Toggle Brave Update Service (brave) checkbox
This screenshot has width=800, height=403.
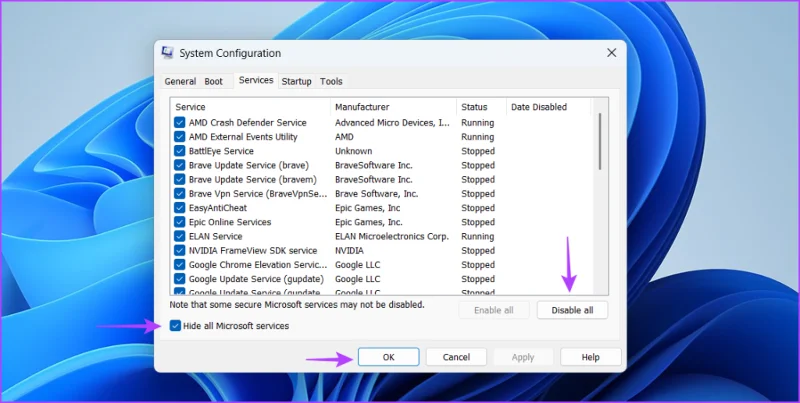click(x=180, y=165)
